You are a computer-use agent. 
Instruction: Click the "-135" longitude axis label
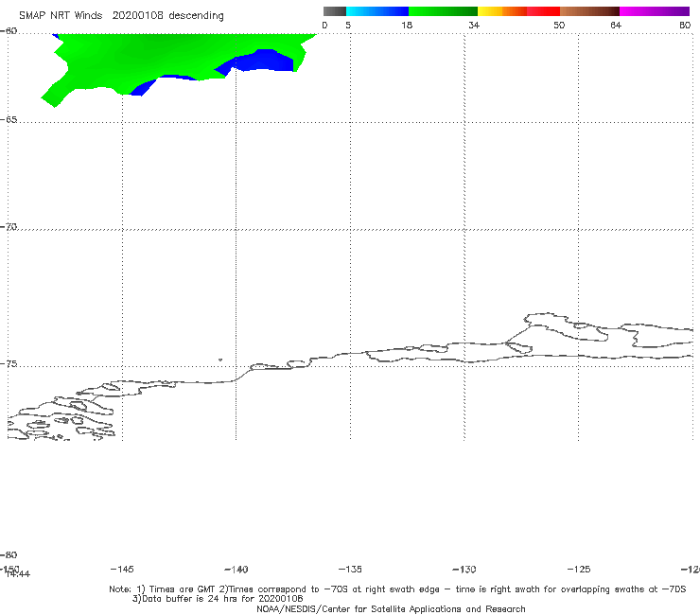[350, 569]
